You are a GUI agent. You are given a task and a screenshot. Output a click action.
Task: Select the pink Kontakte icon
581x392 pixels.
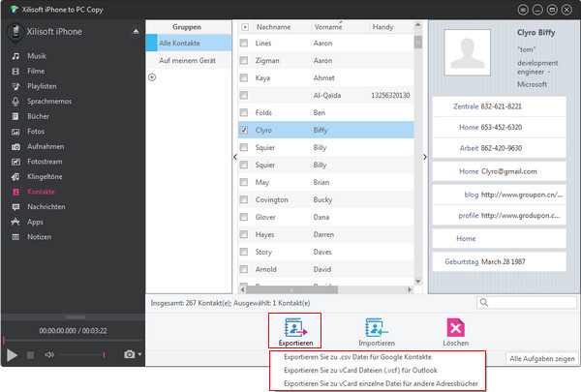[x=15, y=192]
